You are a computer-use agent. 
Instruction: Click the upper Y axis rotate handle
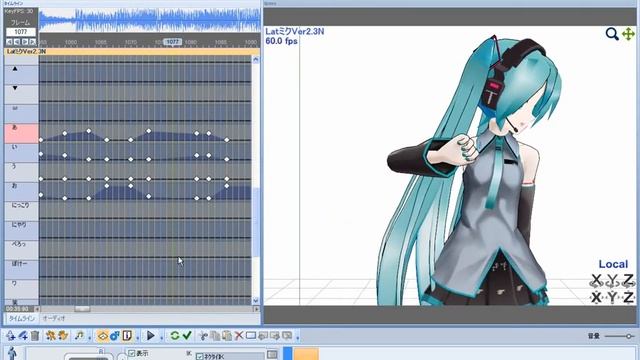coord(612,280)
